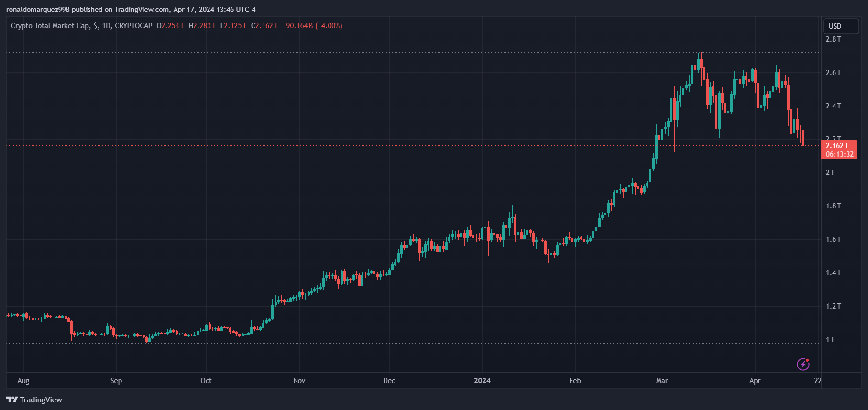868x410 pixels.
Task: Click the 2.8 T price axis label
Action: 833,39
